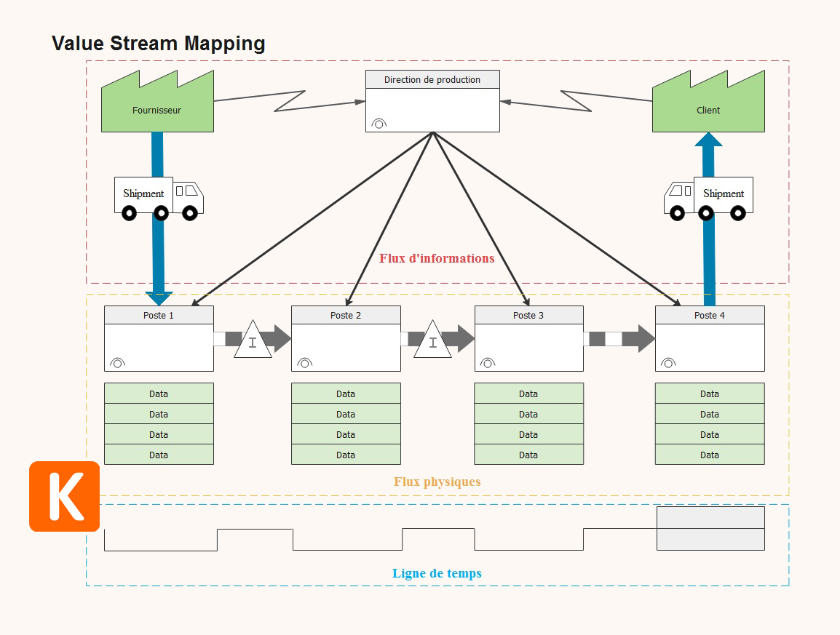The width and height of the screenshot is (840, 635).
Task: Select the blue arrowhead pointing down to Poste 1
Action: (159, 299)
